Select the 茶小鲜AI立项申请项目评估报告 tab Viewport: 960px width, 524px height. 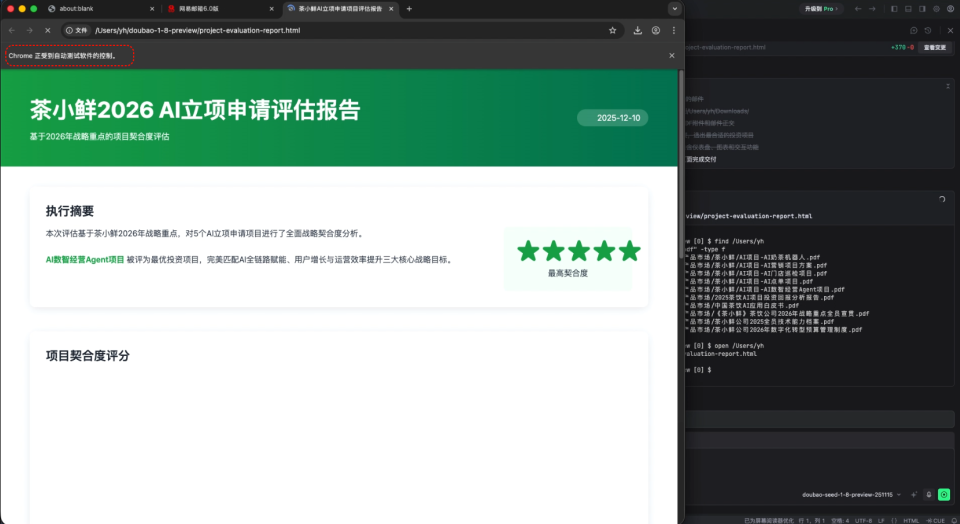point(340,9)
